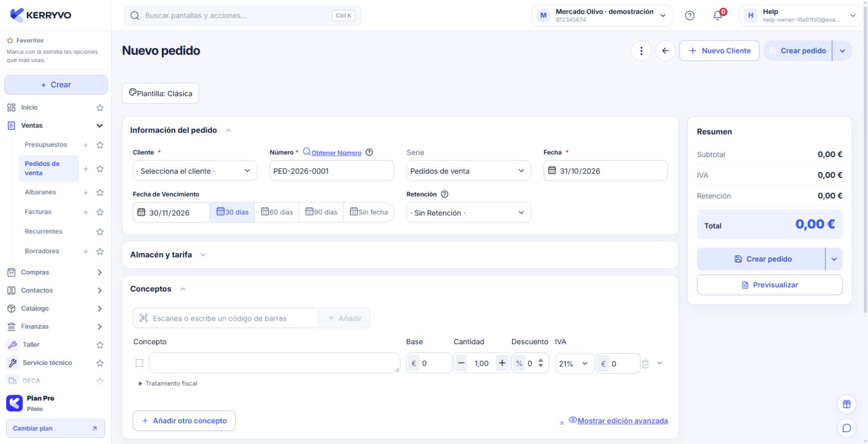Open the help question mark icon in header
The height and width of the screenshot is (444, 868).
(x=690, y=16)
